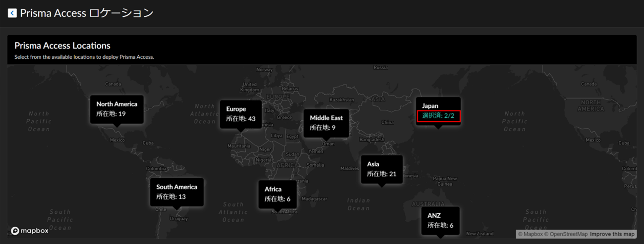The image size is (644, 244).
Task: Select the ANZ region marker
Action: point(440,221)
